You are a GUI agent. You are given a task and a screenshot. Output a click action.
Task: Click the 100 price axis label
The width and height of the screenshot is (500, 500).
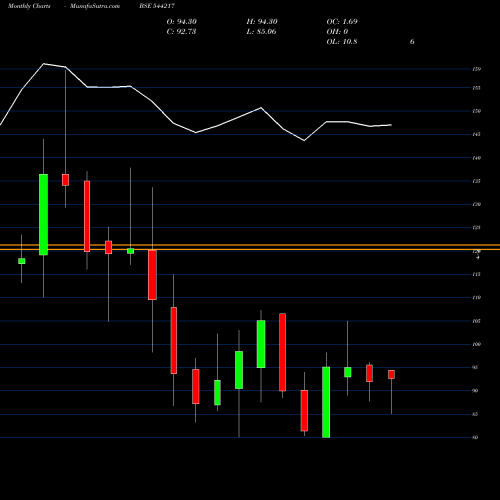click(x=476, y=344)
